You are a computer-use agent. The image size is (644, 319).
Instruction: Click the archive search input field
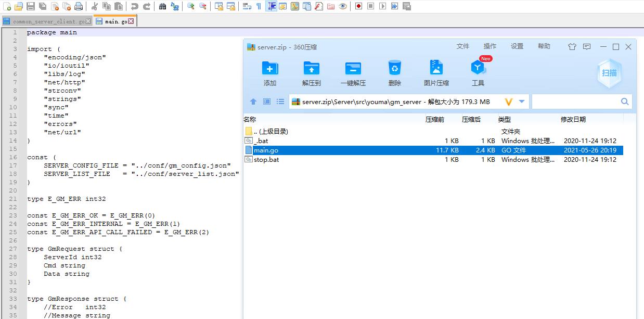(575, 101)
